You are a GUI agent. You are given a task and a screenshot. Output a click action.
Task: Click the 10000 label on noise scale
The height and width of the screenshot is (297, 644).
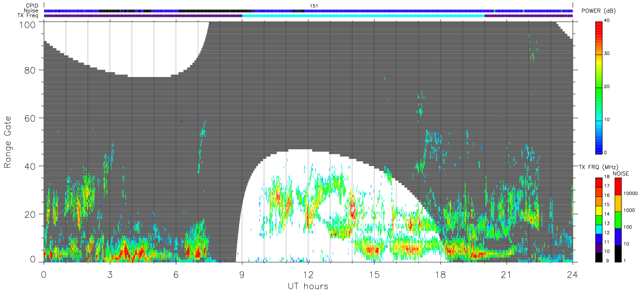pos(630,193)
